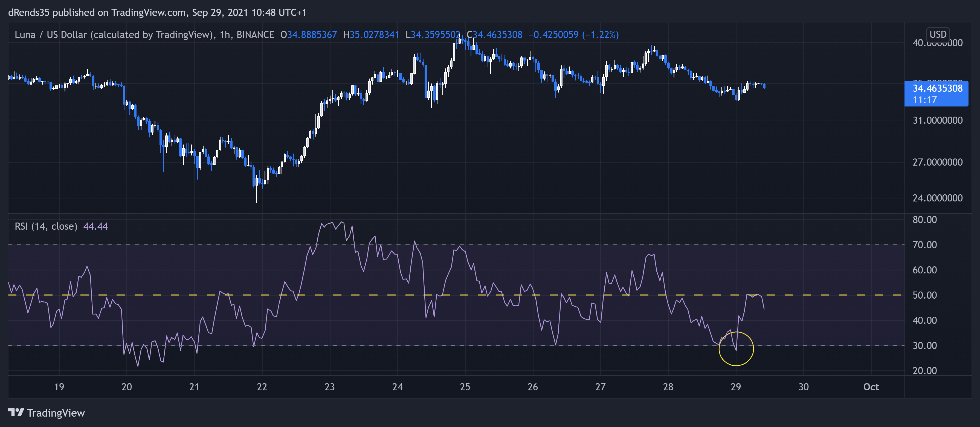
Task: Click the percent change −0.4250059 (−1.22%)
Action: 574,35
